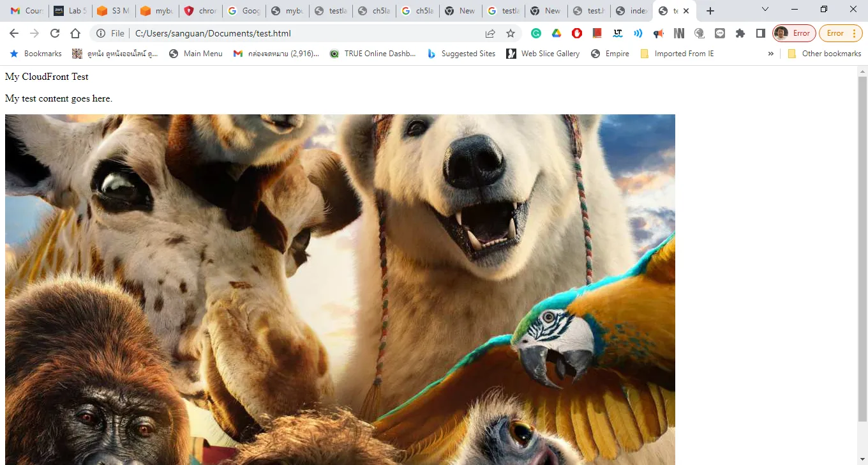Image resolution: width=868 pixels, height=465 pixels.
Task: Open the Grammarly extension icon
Action: point(536,33)
